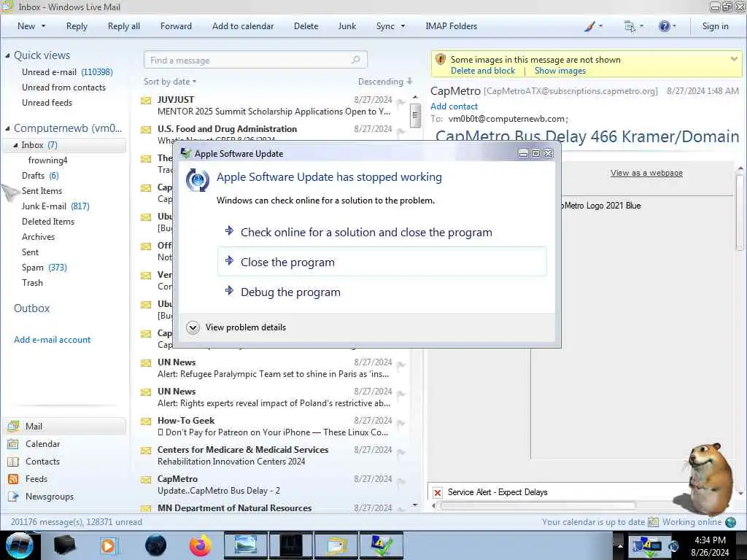Click the blue Help question mark icon
Viewport: 747px width, 560px height.
(x=664, y=26)
